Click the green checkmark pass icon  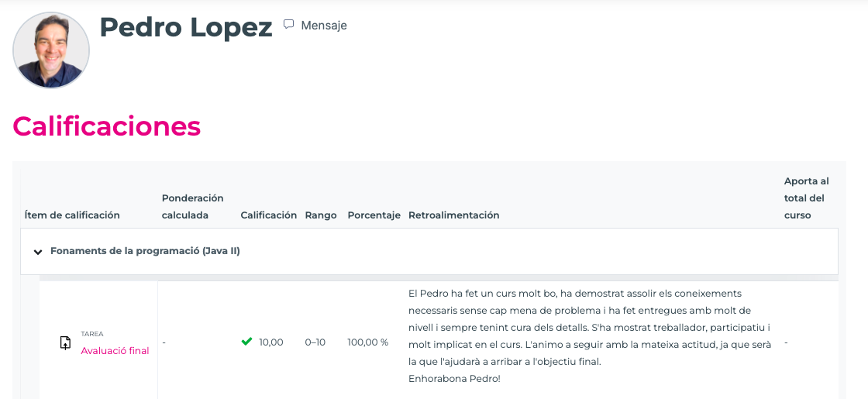[x=246, y=342]
